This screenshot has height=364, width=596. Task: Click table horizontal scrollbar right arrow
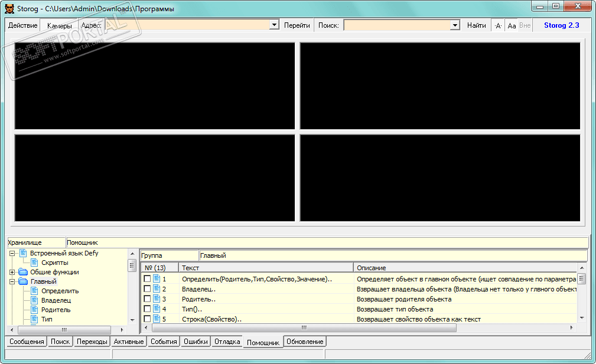click(572, 327)
